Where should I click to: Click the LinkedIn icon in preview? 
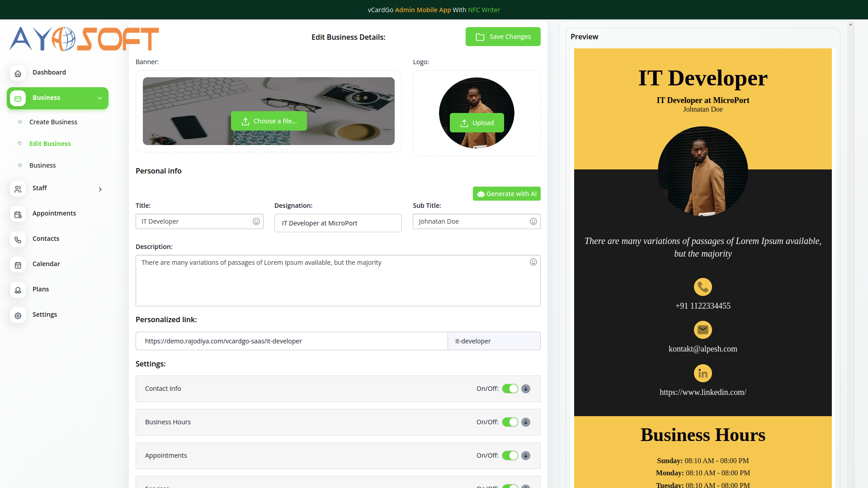click(703, 373)
